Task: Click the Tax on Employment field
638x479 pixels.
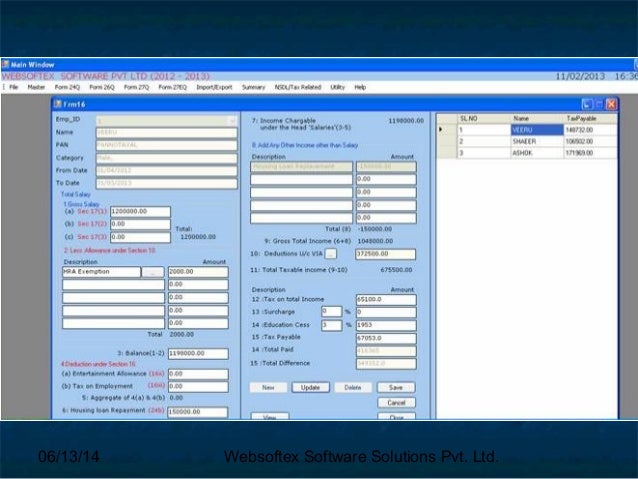Action: coord(198,387)
